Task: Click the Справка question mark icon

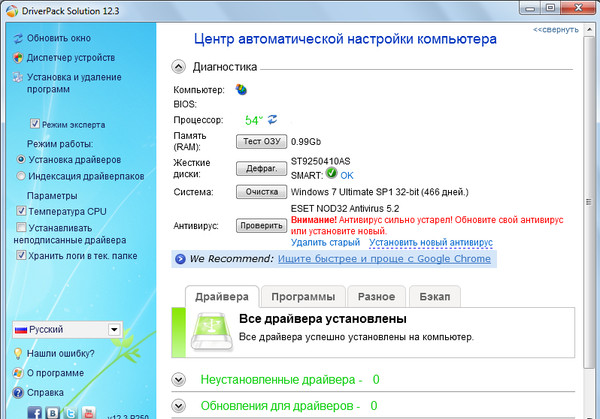Action: click(18, 393)
